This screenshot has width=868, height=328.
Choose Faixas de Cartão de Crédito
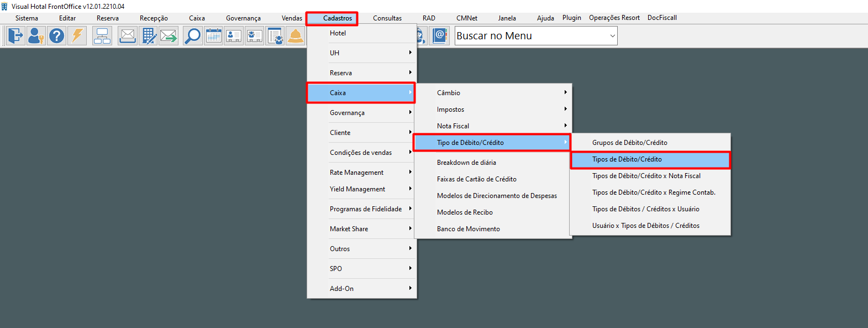493,179
